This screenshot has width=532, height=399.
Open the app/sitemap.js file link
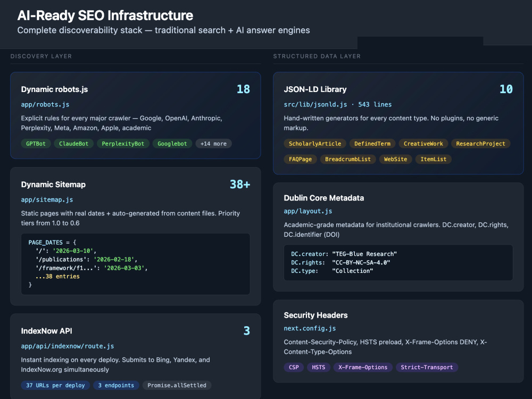coord(47,199)
